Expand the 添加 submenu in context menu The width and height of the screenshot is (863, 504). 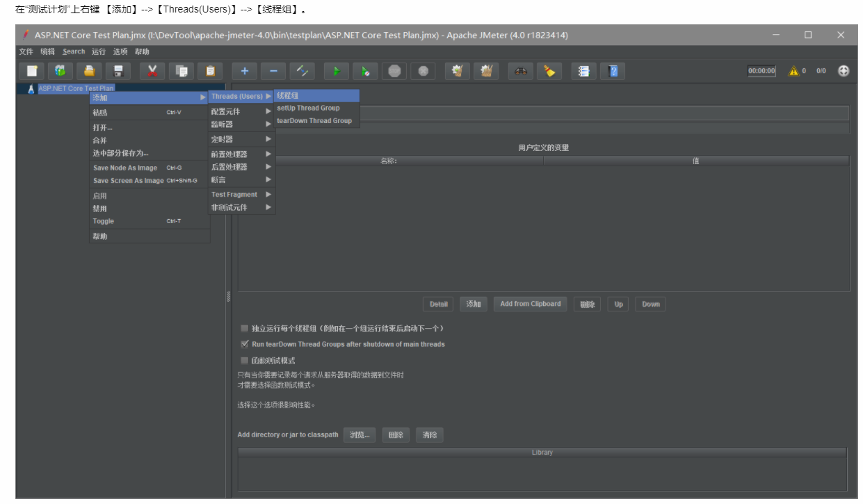(x=149, y=97)
